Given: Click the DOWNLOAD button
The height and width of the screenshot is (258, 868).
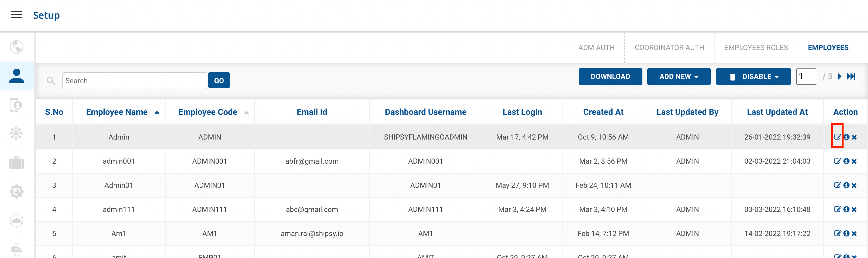Looking at the screenshot, I should click(x=610, y=77).
